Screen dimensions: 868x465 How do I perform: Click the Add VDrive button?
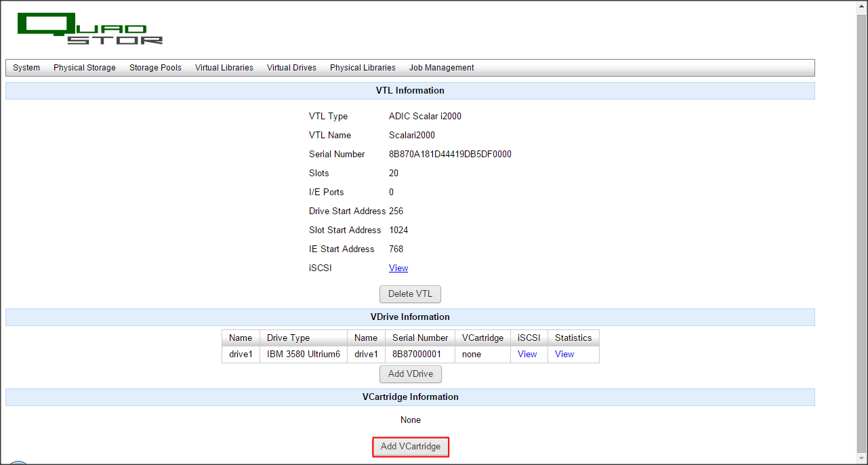click(x=411, y=374)
